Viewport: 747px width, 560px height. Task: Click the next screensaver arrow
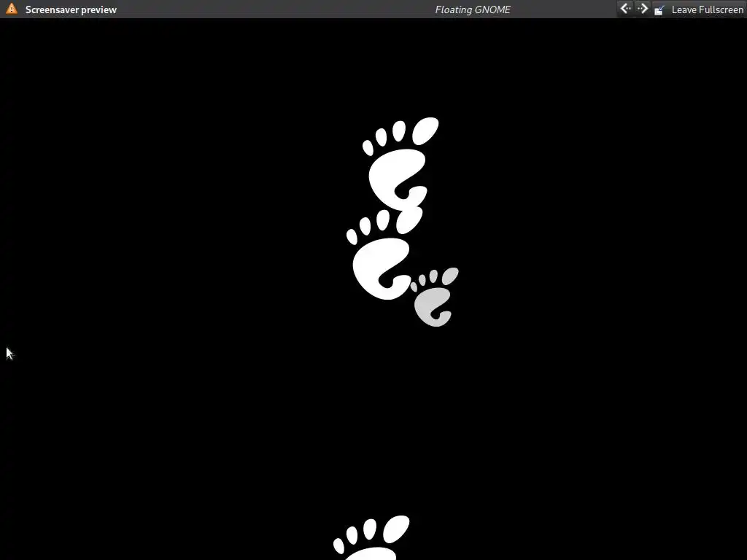coord(642,9)
